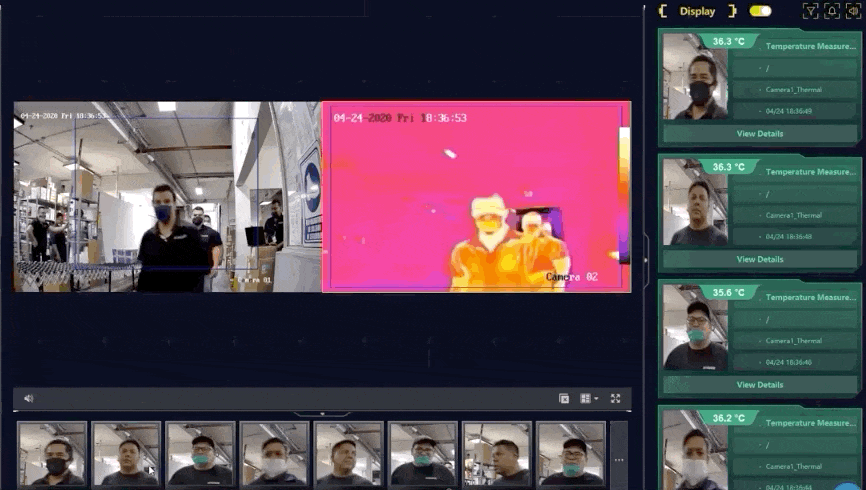The height and width of the screenshot is (490, 866).
Task: View Details for 04/24 18:36:46 event
Action: (x=759, y=384)
